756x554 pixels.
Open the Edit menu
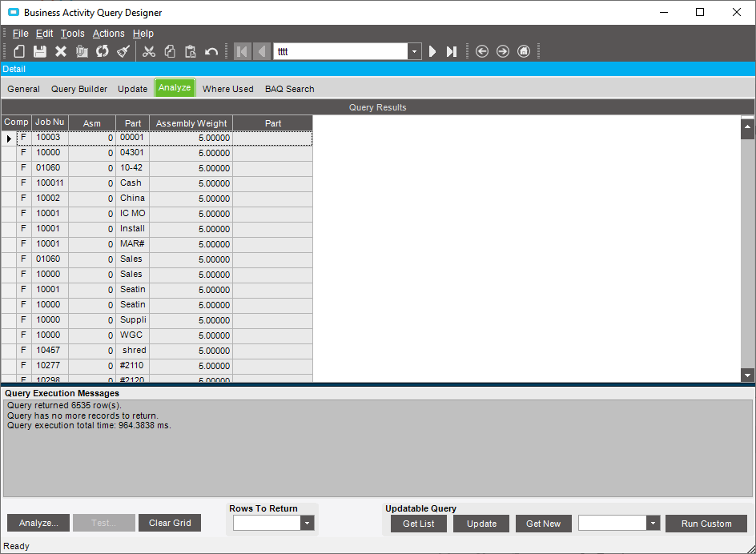pos(44,34)
